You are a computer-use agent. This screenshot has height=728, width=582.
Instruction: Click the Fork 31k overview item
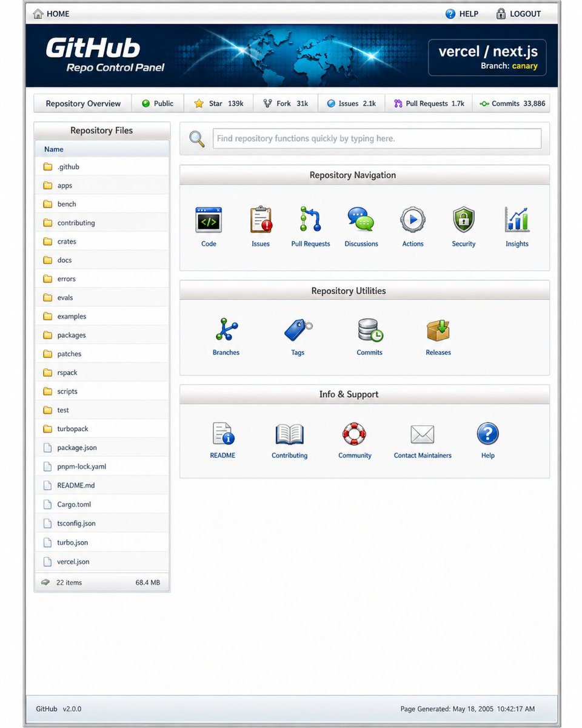286,104
